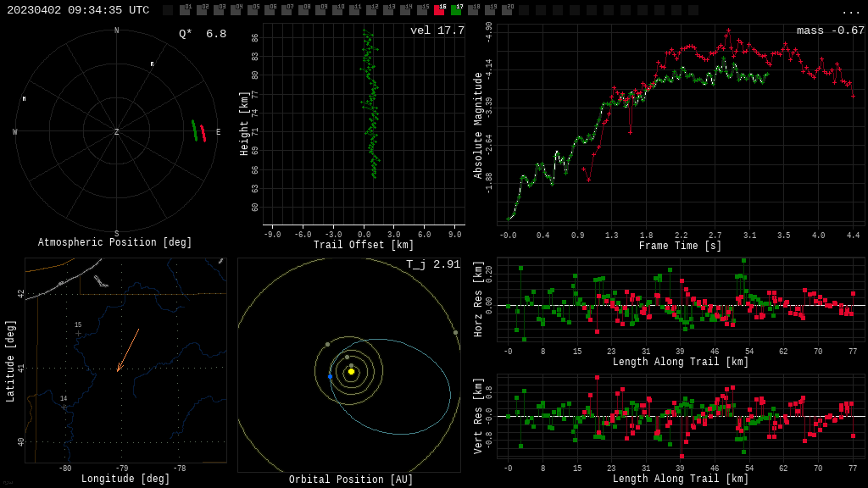Click the Latitude [deg] axis label
868x488 pixels.
(x=10, y=361)
